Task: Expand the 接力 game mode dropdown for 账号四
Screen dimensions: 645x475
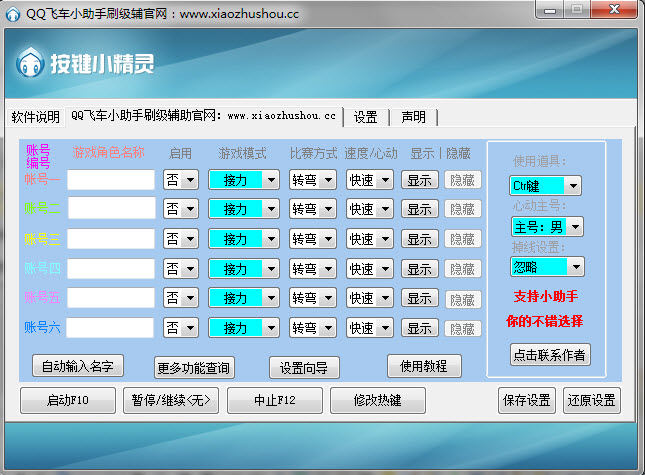Action: [x=244, y=269]
